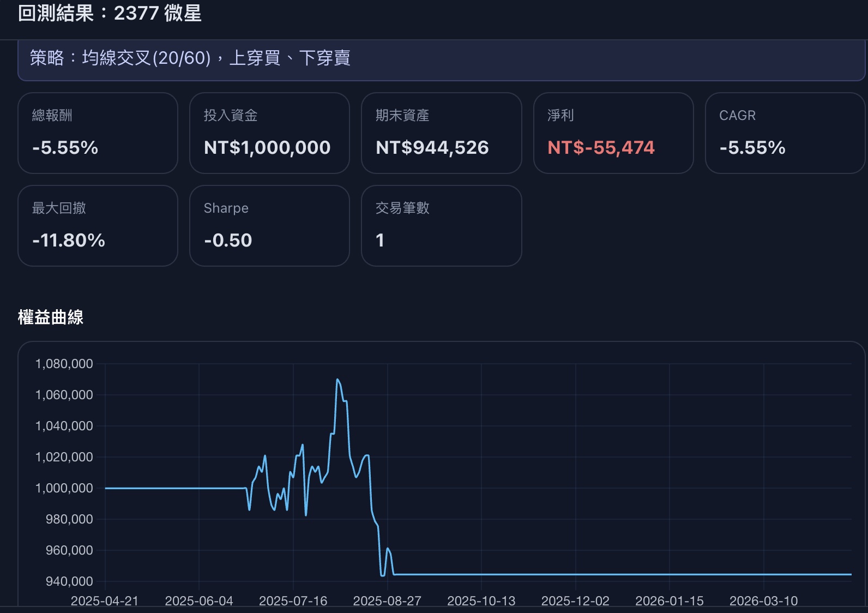Click the x-axis date 2025-04-21
Image resolution: width=868 pixels, height=613 pixels.
pyautogui.click(x=105, y=600)
